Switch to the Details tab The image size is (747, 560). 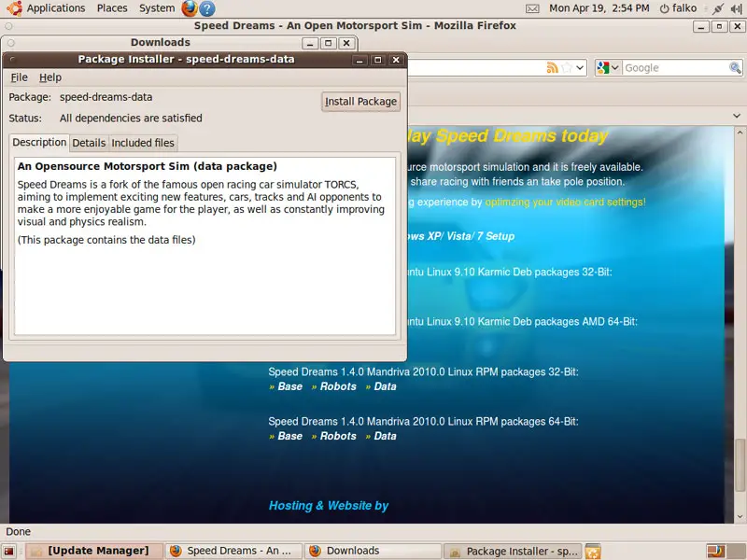pos(89,143)
